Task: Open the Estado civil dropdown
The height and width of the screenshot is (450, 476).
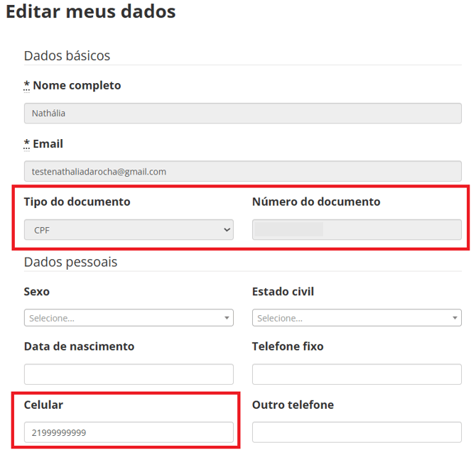Action: coord(357,318)
